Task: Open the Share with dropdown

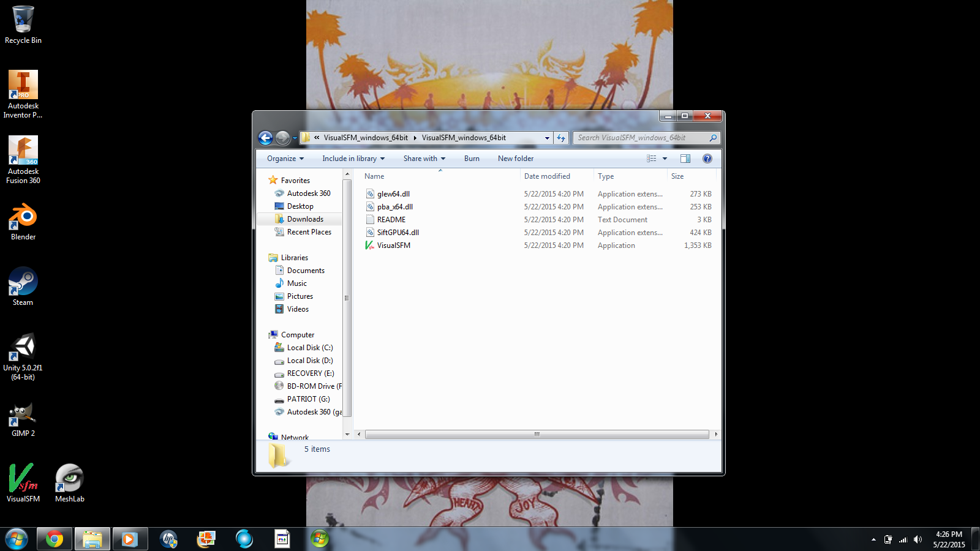Action: tap(424, 159)
